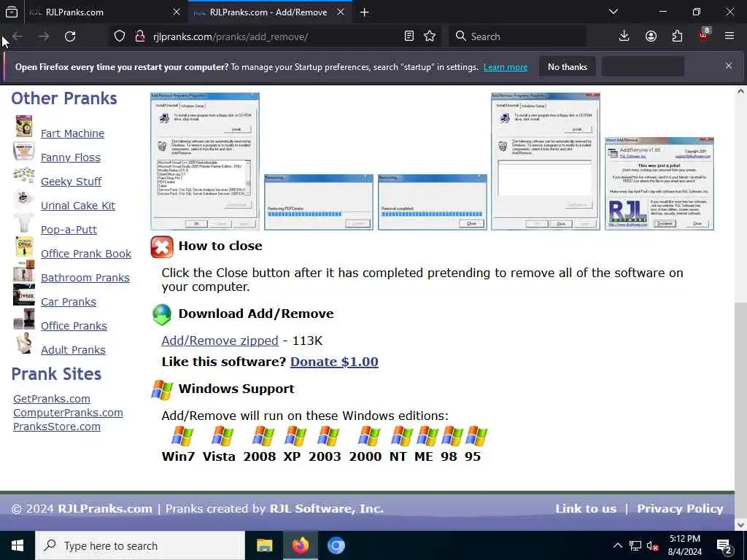The image size is (747, 560).
Task: Click the Donate $1.00 link
Action: click(x=334, y=362)
